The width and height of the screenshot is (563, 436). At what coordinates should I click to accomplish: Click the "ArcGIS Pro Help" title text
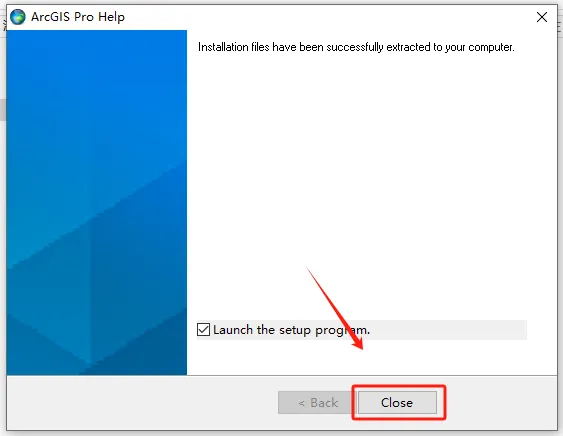tap(78, 17)
